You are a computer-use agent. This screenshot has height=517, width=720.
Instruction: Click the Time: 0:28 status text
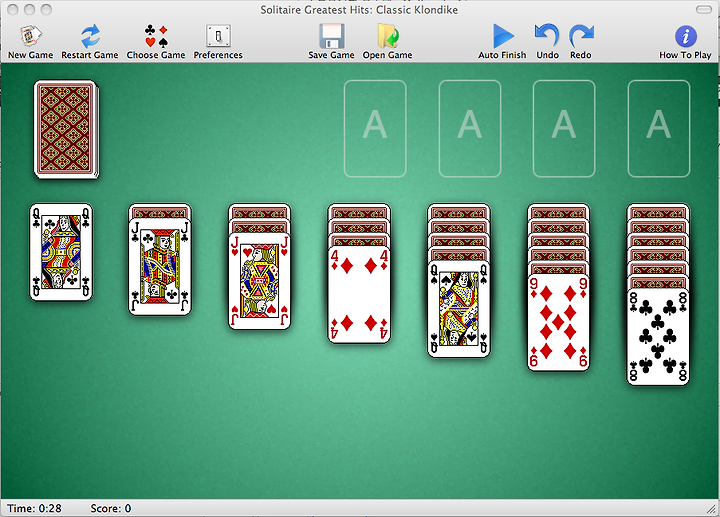34,508
